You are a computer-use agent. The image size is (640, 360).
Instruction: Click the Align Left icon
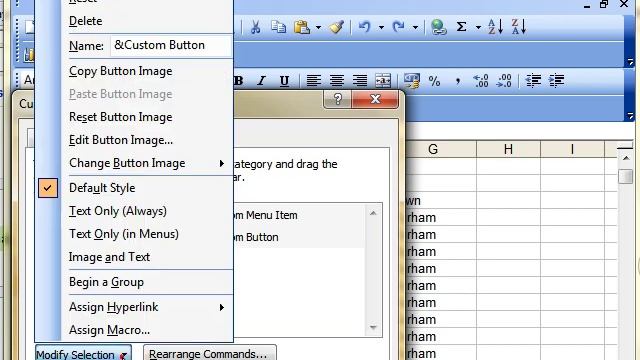click(313, 81)
